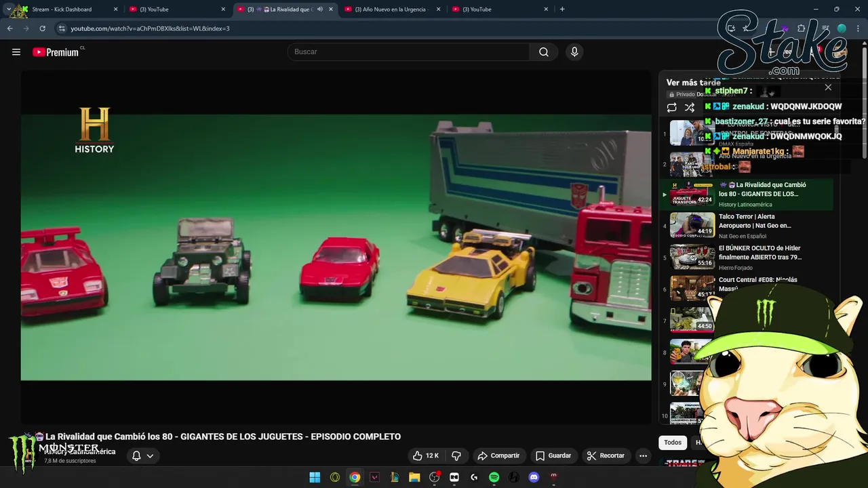The height and width of the screenshot is (488, 868).
Task: Expand notification options chevron beside bell
Action: pyautogui.click(x=150, y=455)
